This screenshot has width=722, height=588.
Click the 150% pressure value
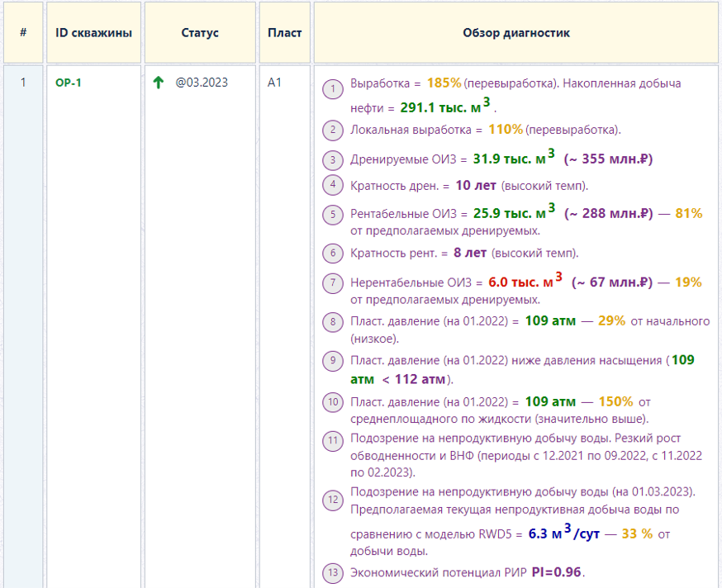coord(615,401)
